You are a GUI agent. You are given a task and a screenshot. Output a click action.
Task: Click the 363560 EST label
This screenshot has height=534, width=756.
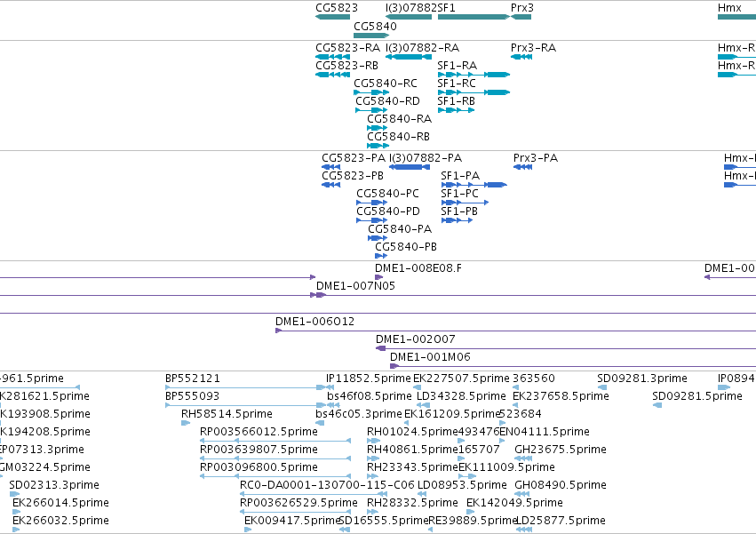(x=534, y=379)
